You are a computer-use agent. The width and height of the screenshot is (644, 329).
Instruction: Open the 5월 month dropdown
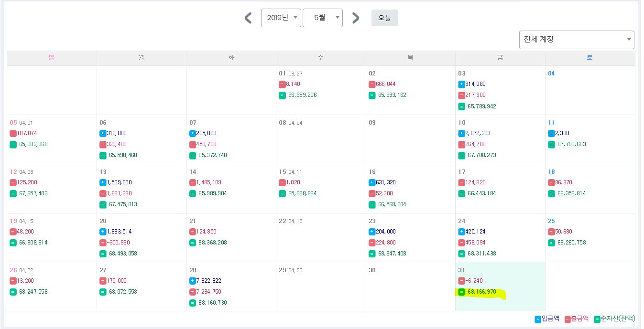[x=322, y=18]
